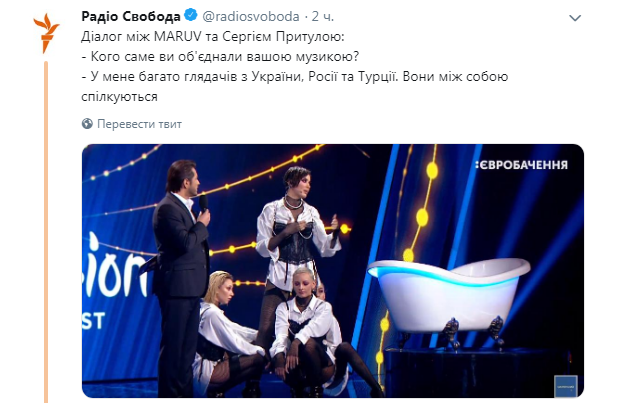
Task: Click the answer line about України, Росії та Турції
Action: (295, 76)
